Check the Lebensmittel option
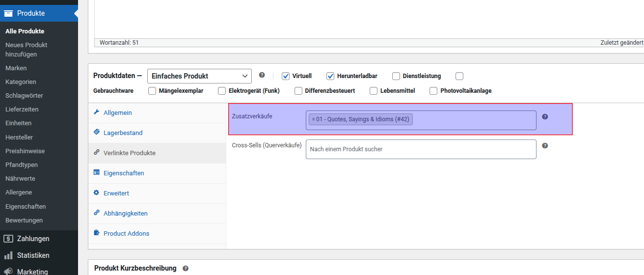 (374, 91)
